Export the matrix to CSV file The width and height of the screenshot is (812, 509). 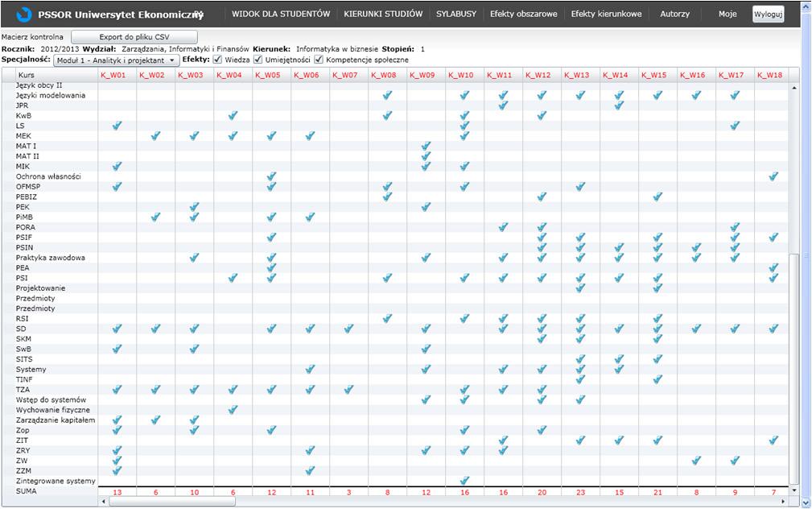coord(134,37)
